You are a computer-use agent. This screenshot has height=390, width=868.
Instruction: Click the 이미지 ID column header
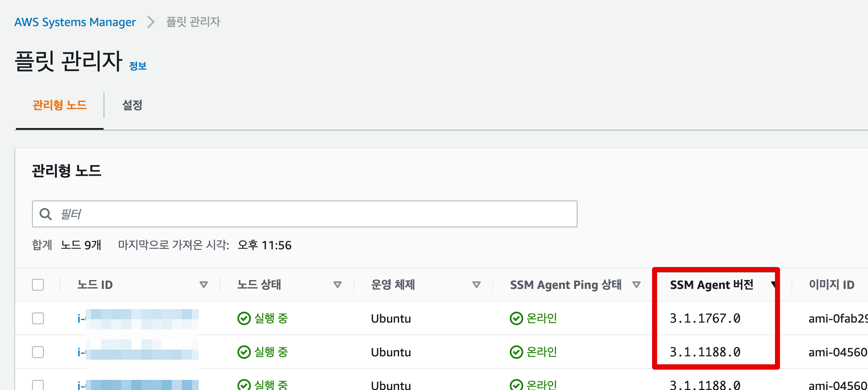coord(832,285)
